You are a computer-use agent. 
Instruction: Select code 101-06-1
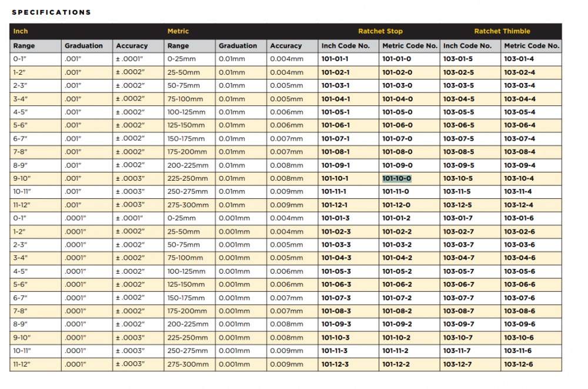(x=336, y=125)
